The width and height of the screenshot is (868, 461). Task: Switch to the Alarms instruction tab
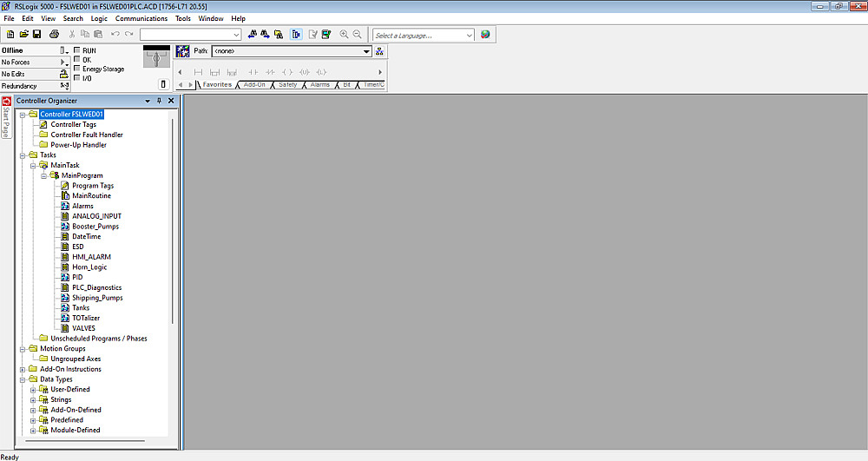[320, 85]
